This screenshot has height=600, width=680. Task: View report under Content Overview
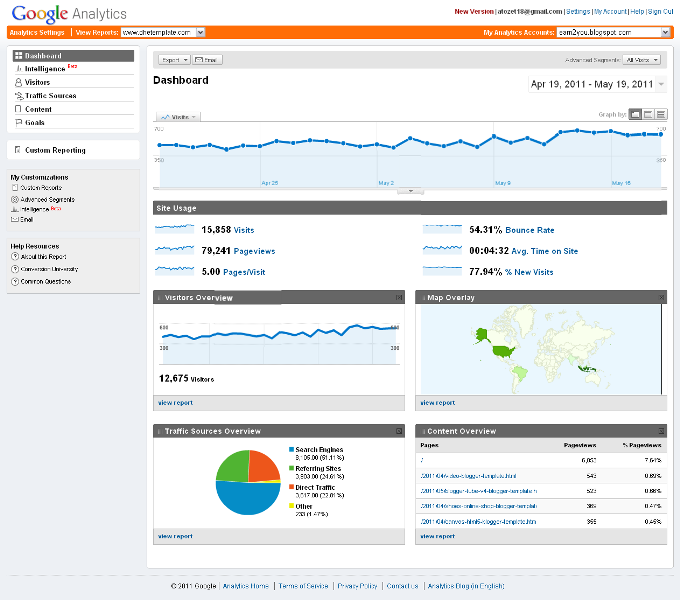click(438, 536)
